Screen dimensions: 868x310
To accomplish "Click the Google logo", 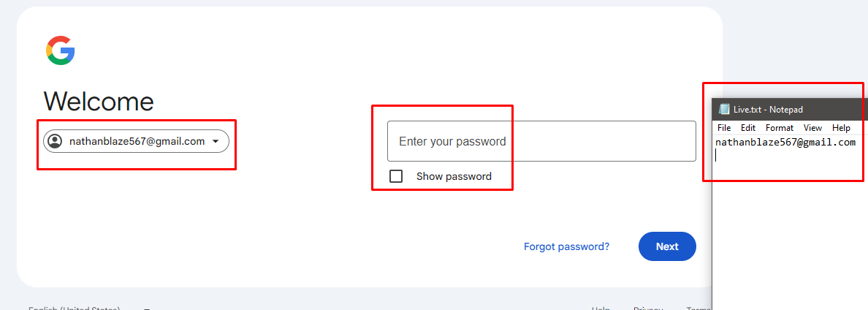I will pyautogui.click(x=61, y=50).
